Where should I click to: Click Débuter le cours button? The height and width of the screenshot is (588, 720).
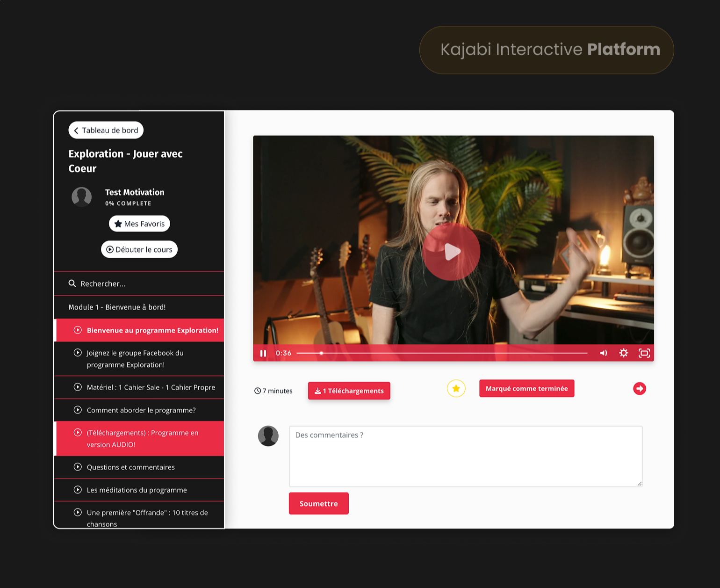coord(139,249)
